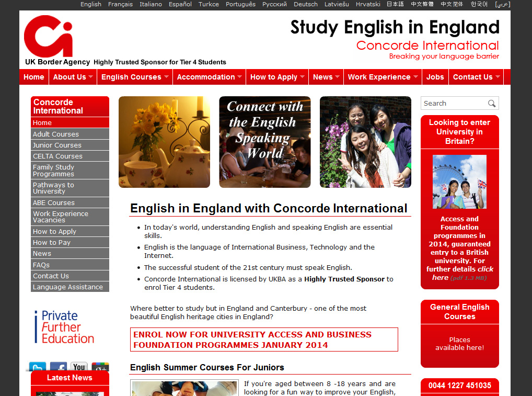The width and height of the screenshot is (532, 396).
Task: Click the phone number 0044 1227 451035
Action: point(460,386)
